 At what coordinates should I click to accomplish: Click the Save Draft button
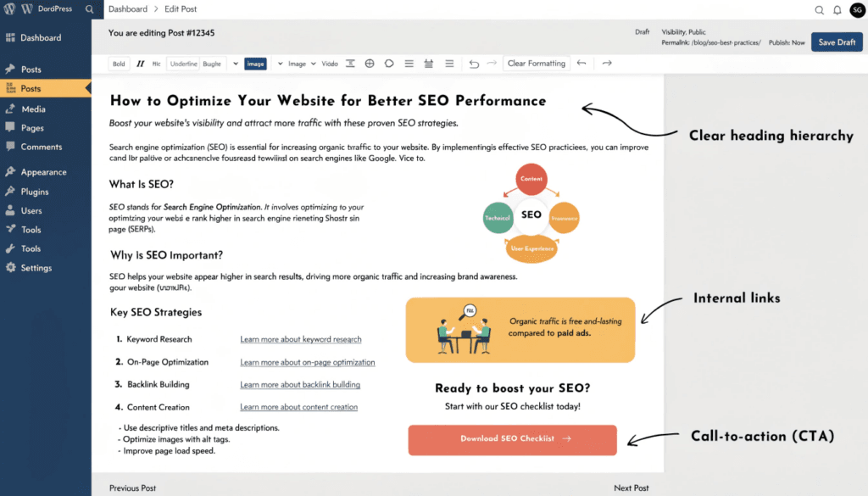click(x=837, y=42)
